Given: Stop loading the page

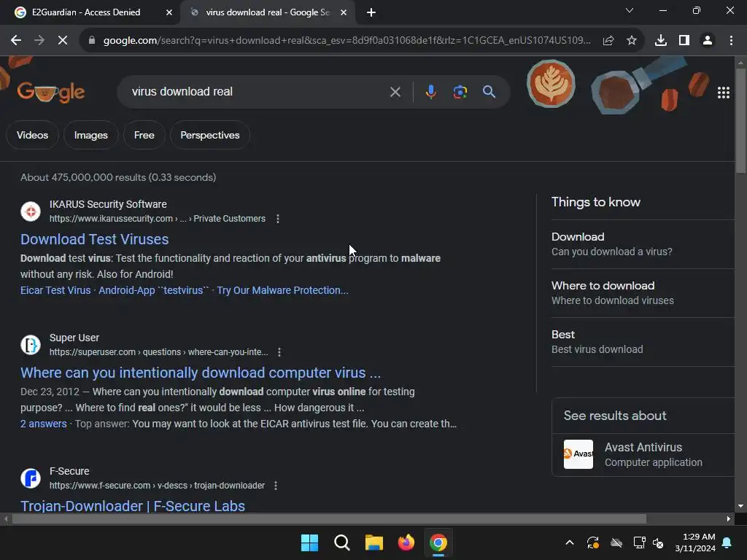Looking at the screenshot, I should [x=63, y=41].
